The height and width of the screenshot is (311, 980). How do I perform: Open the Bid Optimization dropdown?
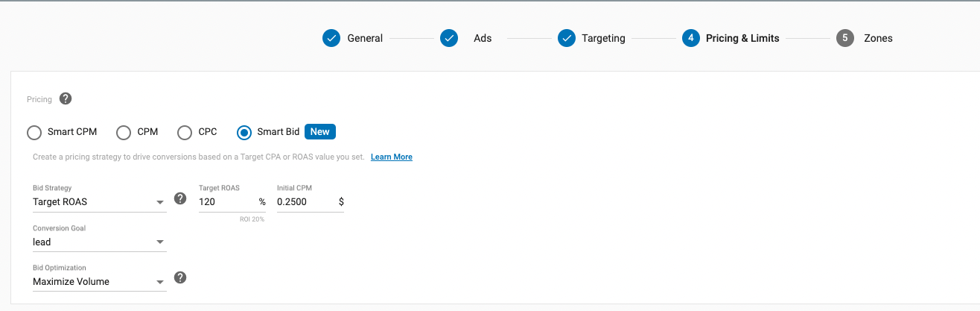[99, 282]
